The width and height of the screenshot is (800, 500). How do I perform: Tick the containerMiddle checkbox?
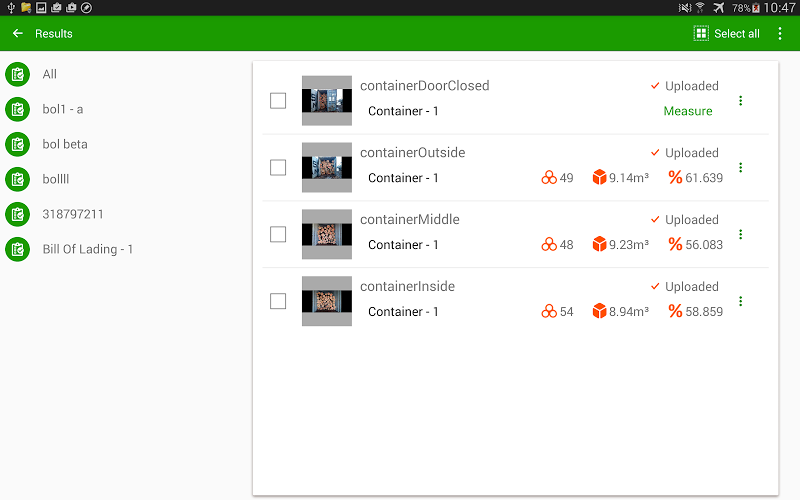coord(278,234)
